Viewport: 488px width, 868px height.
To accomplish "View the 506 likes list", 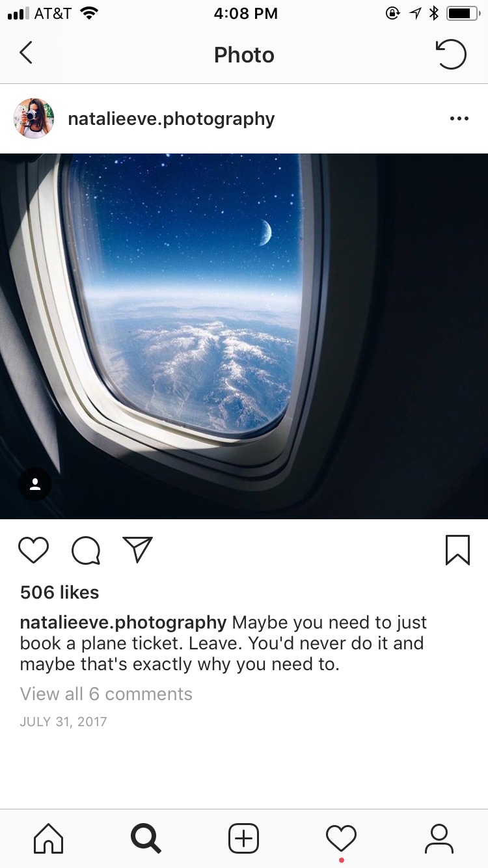I will 60,592.
